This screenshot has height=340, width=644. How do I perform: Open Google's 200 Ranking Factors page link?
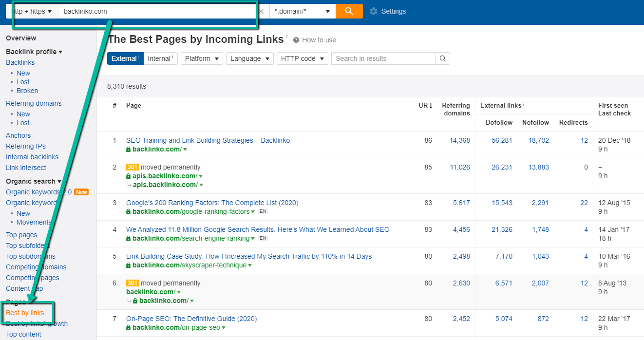pos(212,203)
